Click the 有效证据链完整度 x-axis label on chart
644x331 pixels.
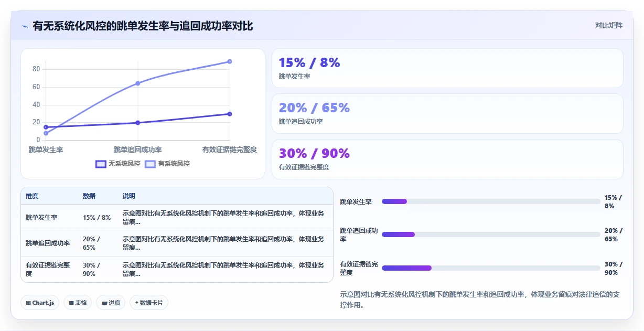(x=230, y=150)
